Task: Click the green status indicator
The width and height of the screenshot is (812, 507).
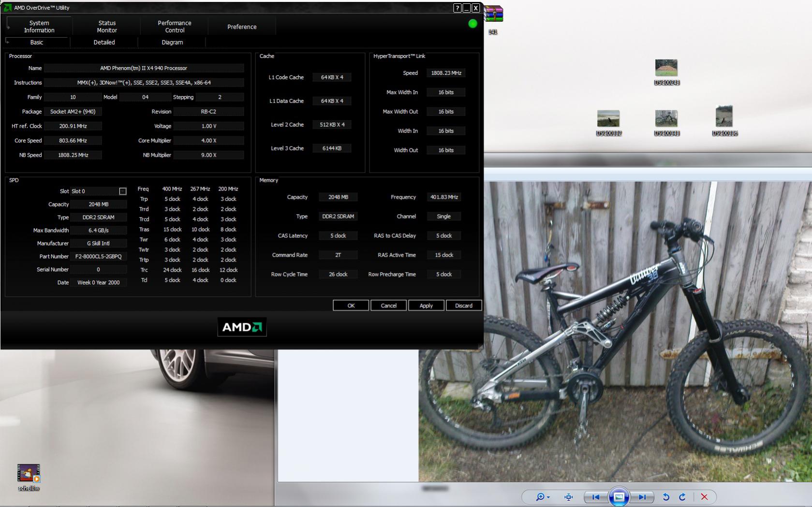Action: (472, 24)
